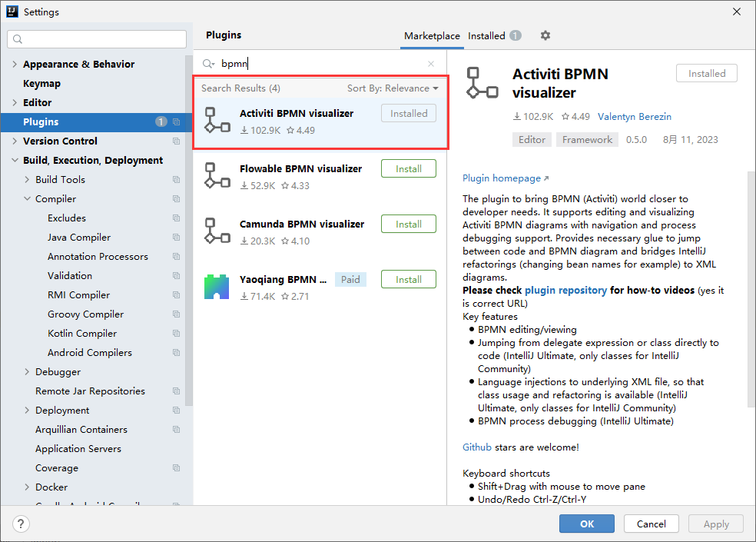
Task: Open the Excludes compiler settings
Action: [67, 218]
